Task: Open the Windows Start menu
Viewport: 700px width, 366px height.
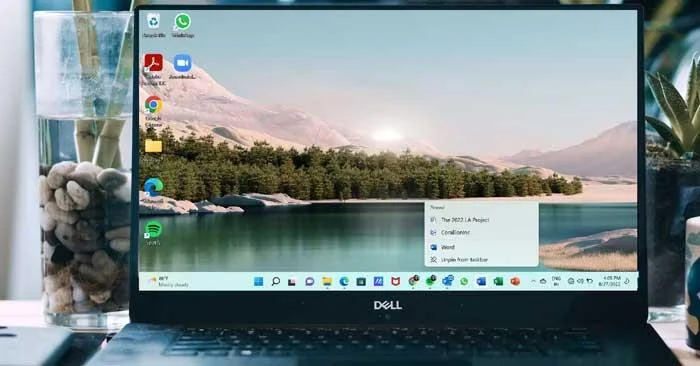Action: click(258, 282)
